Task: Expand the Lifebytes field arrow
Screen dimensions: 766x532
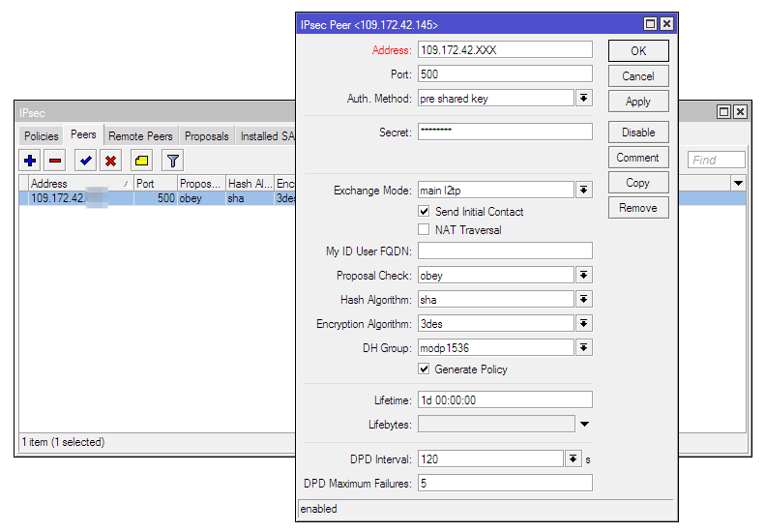Action: pos(584,424)
